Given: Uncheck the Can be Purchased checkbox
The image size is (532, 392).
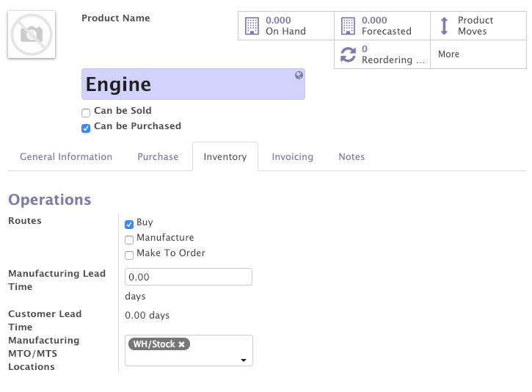Looking at the screenshot, I should click(86, 128).
